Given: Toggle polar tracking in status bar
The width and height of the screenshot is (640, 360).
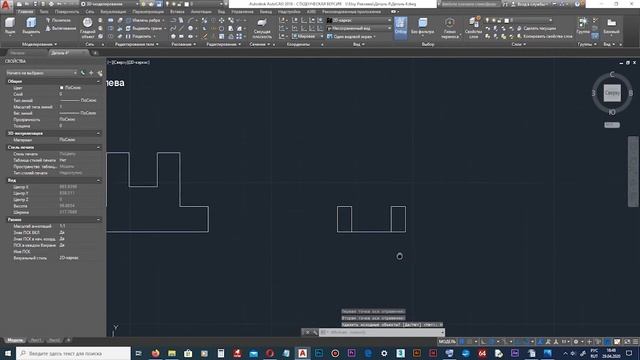Looking at the screenshot, I should tap(491, 342).
